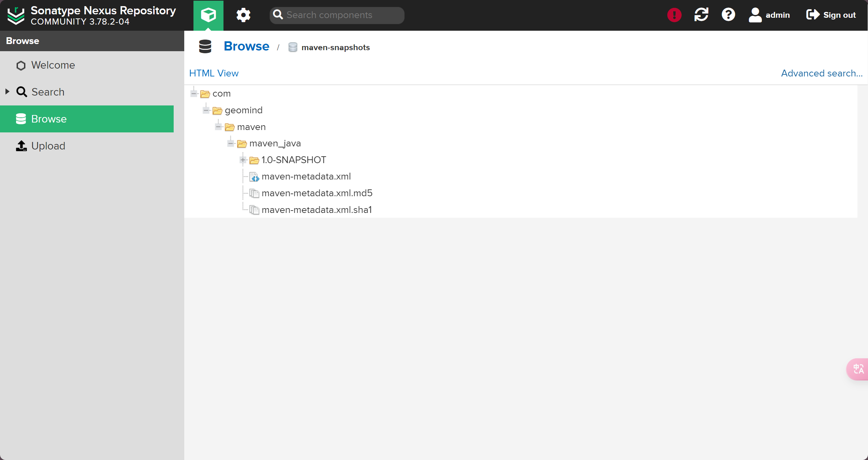Click the Sign out arrow icon
The height and width of the screenshot is (460, 868).
point(813,15)
